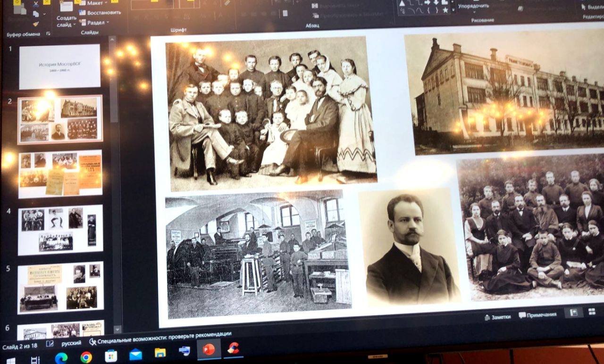Expand the shapes gallery more arrow
This screenshot has width=604, height=364.
[x=453, y=10]
